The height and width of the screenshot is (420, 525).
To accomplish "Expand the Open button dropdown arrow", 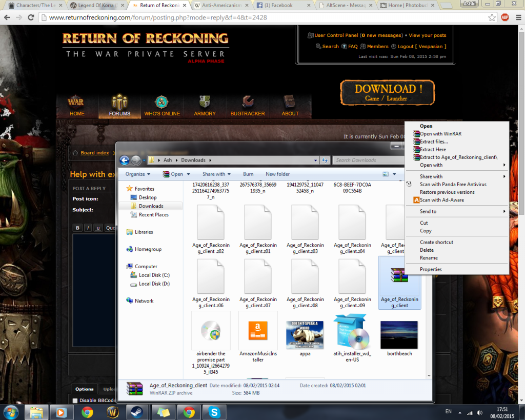I will tap(189, 174).
